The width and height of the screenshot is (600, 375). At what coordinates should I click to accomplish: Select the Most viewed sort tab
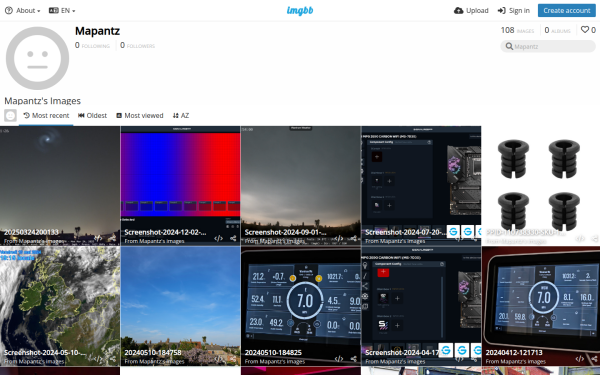(x=140, y=116)
